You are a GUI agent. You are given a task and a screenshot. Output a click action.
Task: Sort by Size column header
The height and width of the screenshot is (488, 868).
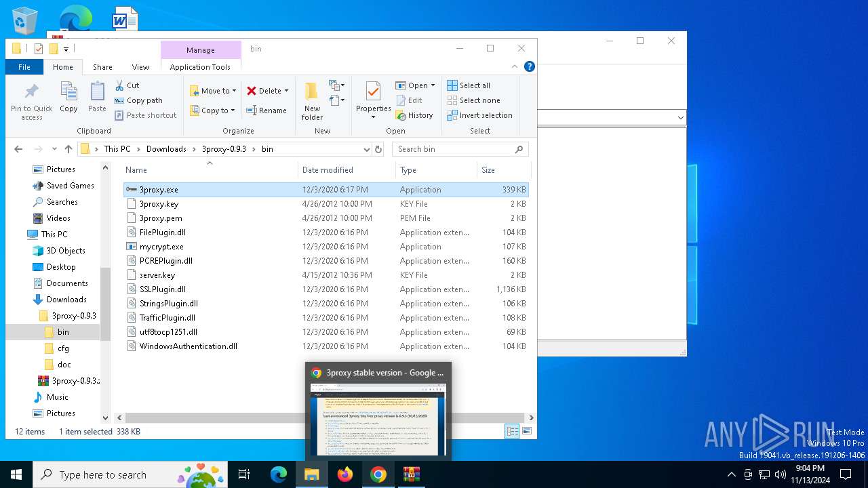click(x=502, y=170)
